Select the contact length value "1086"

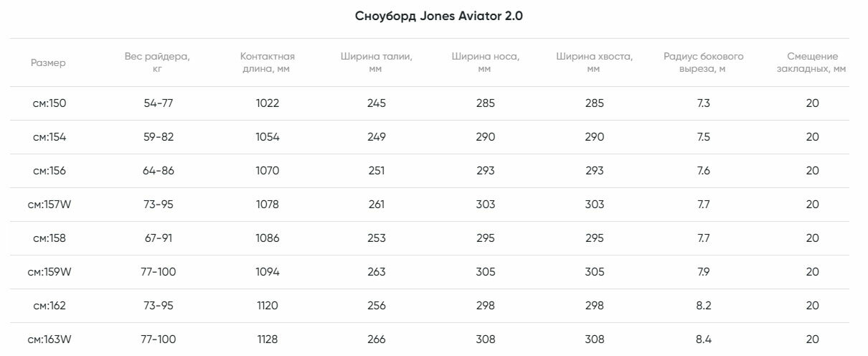[268, 238]
